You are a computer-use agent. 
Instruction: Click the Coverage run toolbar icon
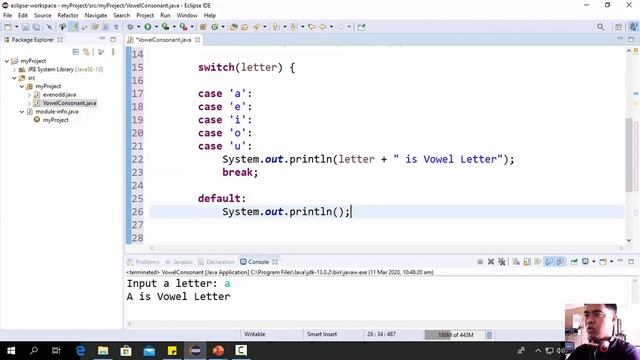pos(165,27)
